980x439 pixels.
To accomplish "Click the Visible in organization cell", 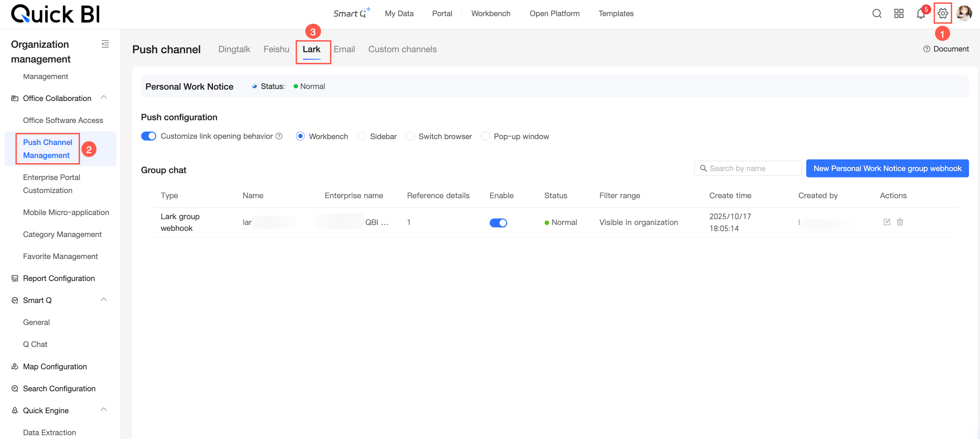I will pos(639,223).
